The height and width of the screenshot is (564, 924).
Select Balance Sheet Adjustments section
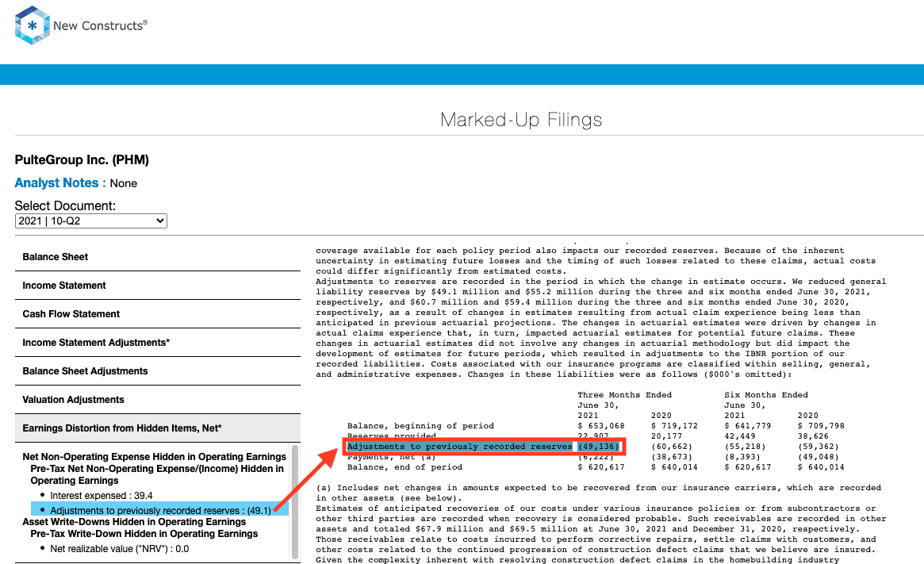[157, 371]
